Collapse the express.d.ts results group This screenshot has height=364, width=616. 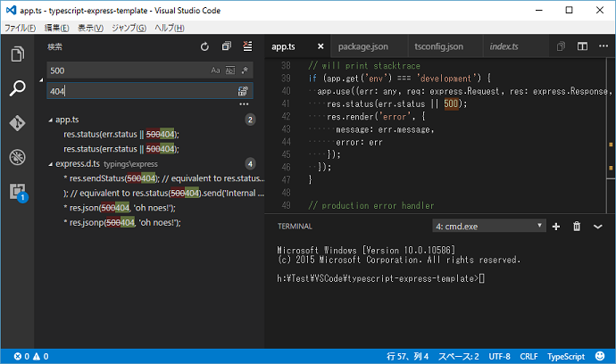[x=50, y=164]
